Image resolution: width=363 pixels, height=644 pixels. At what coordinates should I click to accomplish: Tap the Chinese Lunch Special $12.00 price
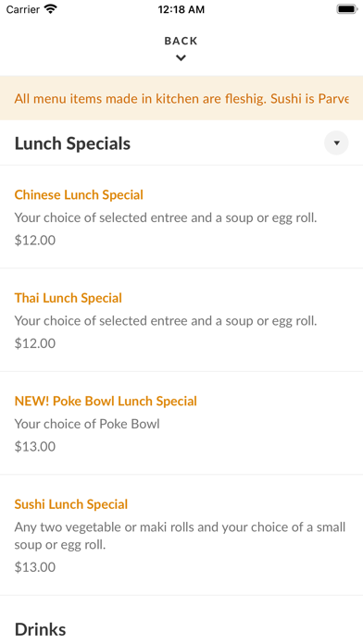35,241
